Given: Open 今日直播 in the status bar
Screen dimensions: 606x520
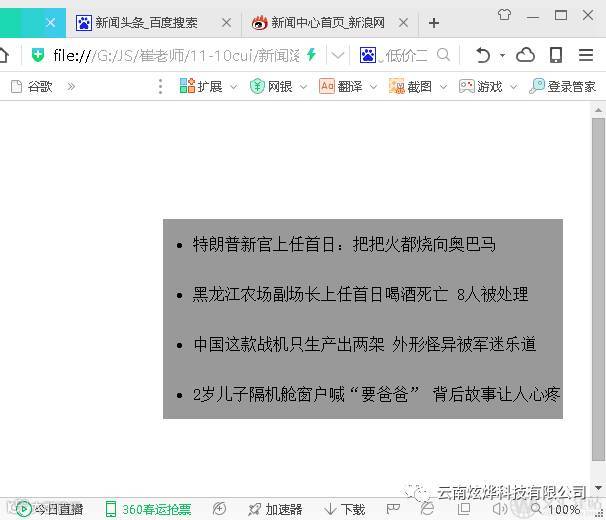Looking at the screenshot, I should 50,509.
